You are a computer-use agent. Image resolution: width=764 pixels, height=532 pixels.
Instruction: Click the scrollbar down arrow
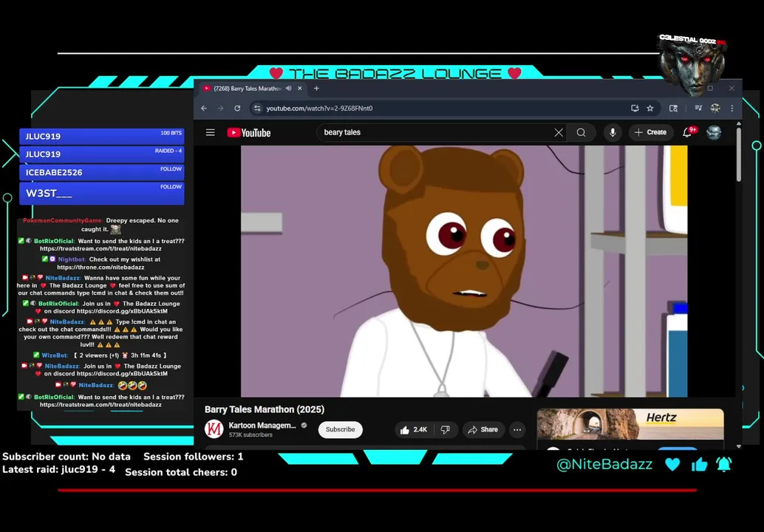[739, 446]
